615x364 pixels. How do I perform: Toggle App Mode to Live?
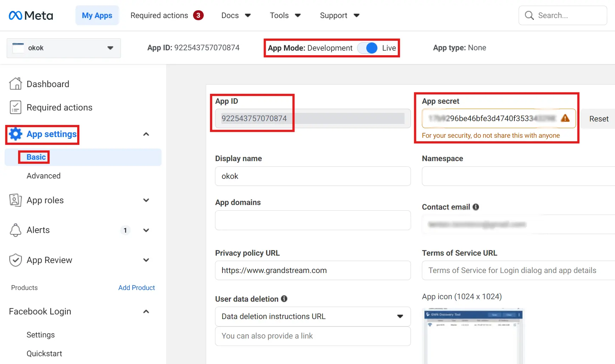pos(367,48)
